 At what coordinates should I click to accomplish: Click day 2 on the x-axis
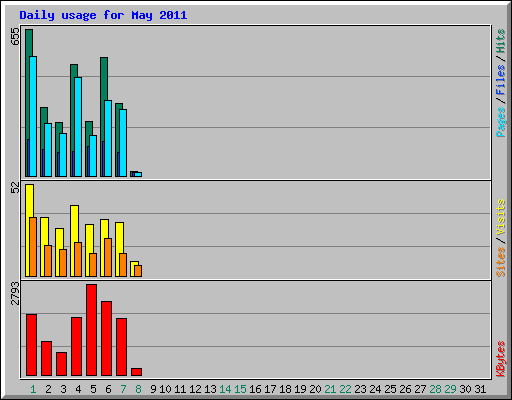tap(48, 389)
